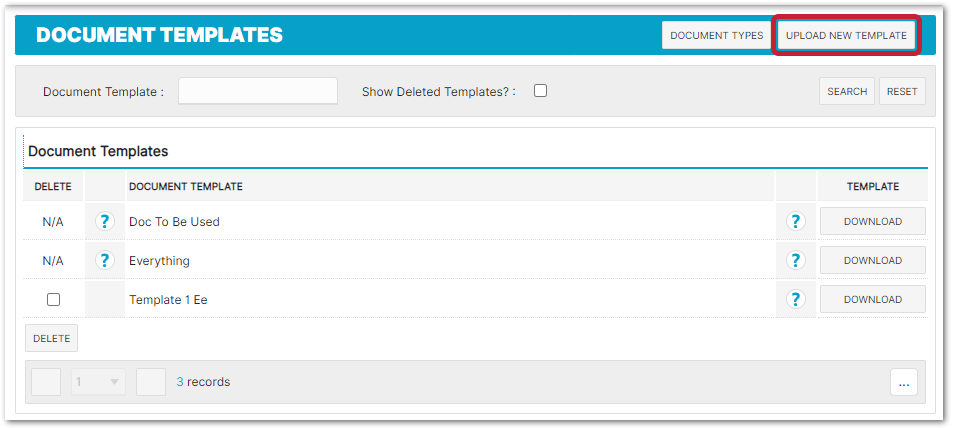954x429 pixels.
Task: Click right help icon in Doc To Be Used row
Action: click(796, 222)
